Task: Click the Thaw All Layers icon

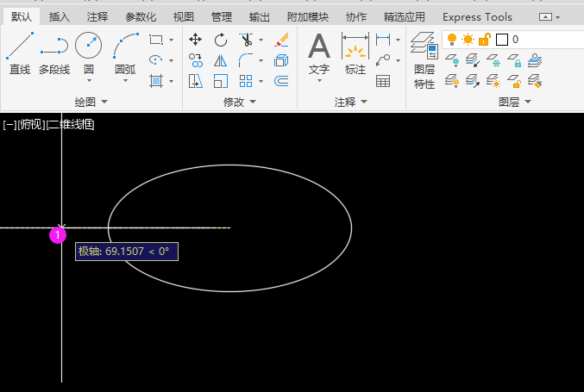Action: click(x=493, y=81)
